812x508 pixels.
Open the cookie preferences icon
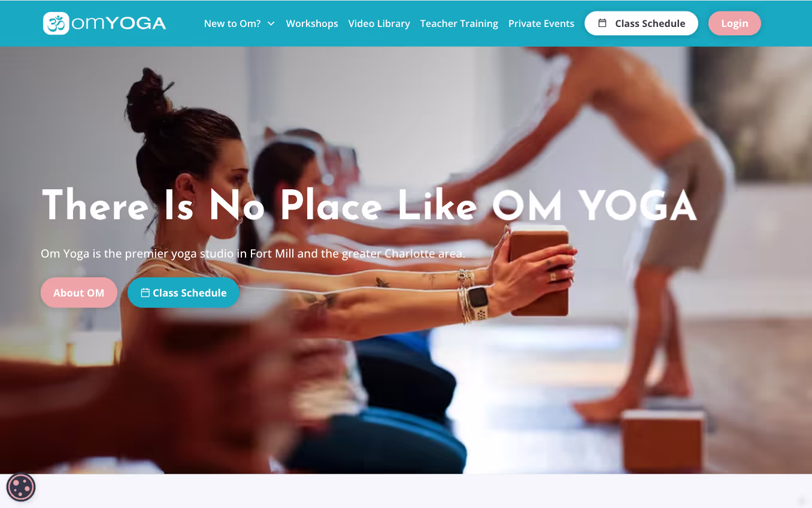click(21, 487)
